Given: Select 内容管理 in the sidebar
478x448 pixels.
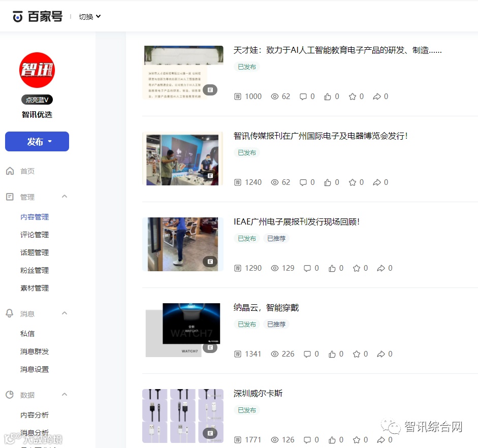Looking at the screenshot, I should pyautogui.click(x=35, y=217).
